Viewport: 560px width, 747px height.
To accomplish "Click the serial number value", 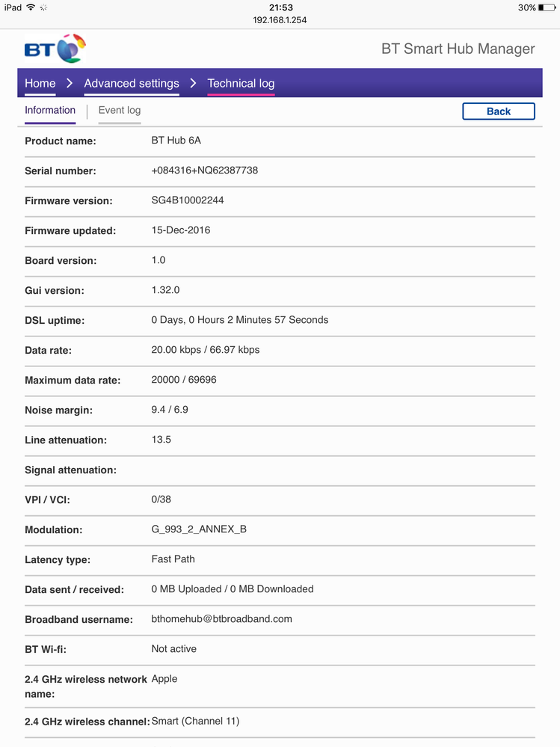I will click(x=205, y=170).
